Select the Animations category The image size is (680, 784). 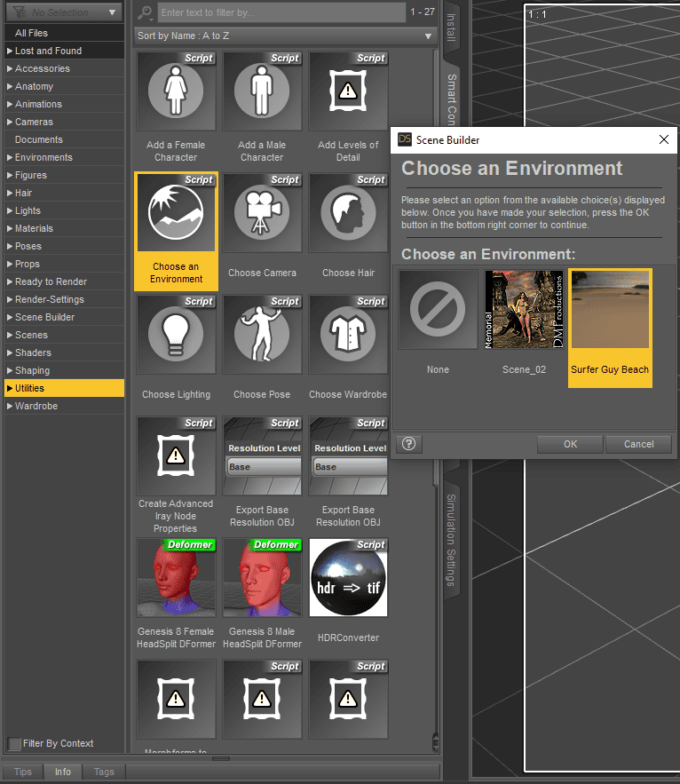point(64,104)
